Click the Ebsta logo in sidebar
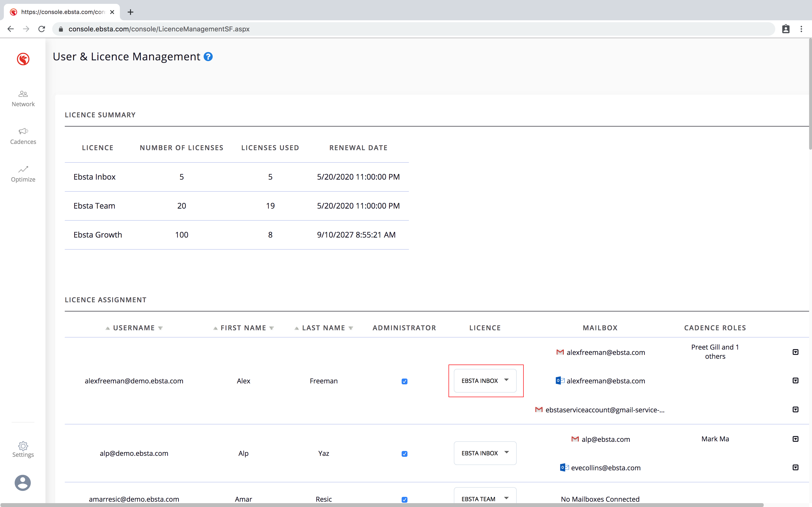This screenshot has width=812, height=507. pyautogui.click(x=23, y=59)
